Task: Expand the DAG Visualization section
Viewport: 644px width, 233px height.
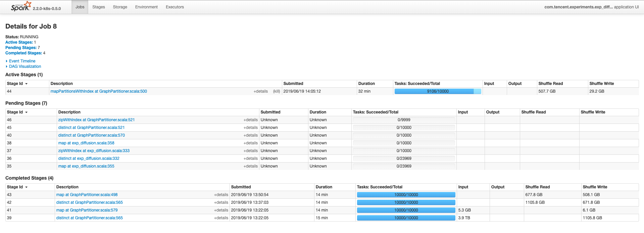Action: pyautogui.click(x=25, y=66)
